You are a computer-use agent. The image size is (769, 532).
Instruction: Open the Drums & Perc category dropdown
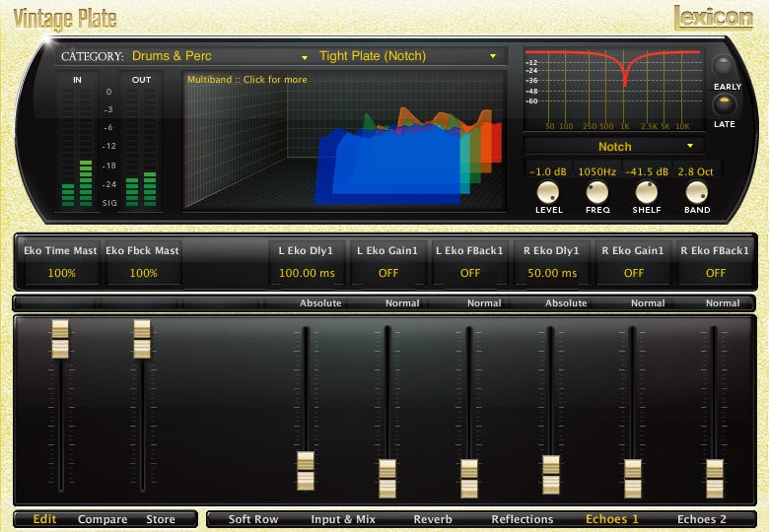221,56
